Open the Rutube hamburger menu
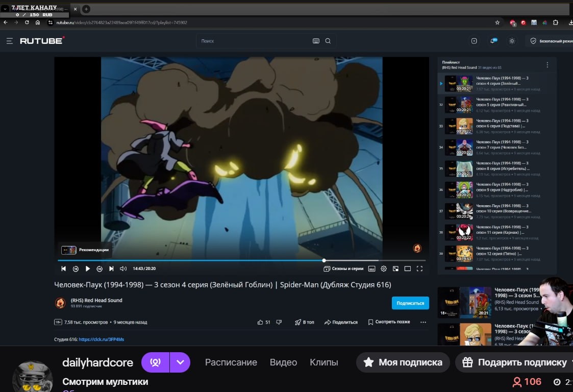Image resolution: width=573 pixels, height=392 pixels. click(x=10, y=41)
